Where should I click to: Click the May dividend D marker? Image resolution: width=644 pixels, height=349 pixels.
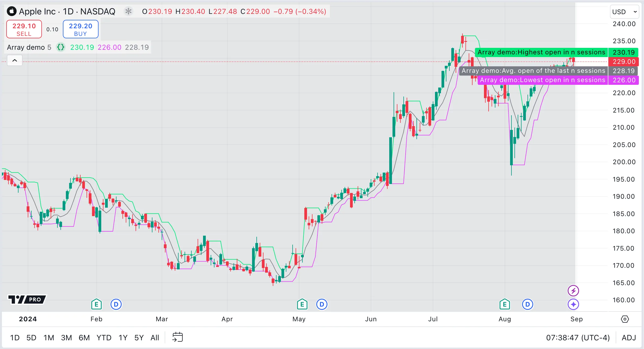point(322,304)
